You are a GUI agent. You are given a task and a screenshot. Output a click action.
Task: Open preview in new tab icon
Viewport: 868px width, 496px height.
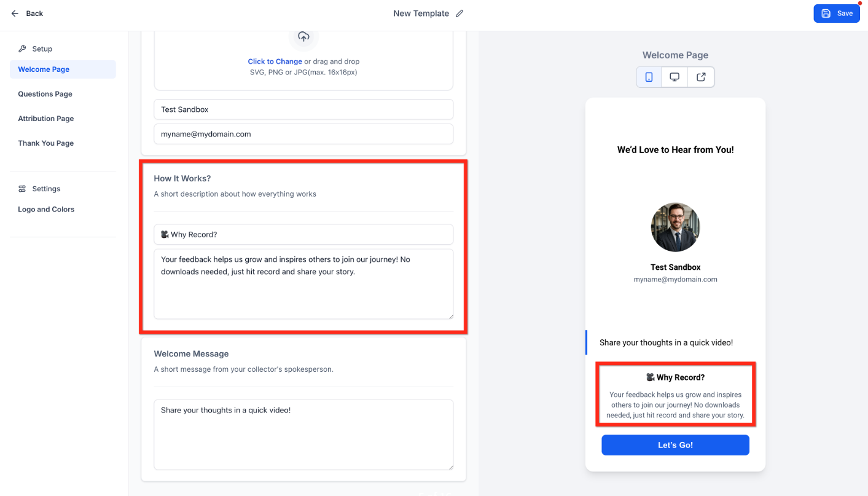point(701,77)
